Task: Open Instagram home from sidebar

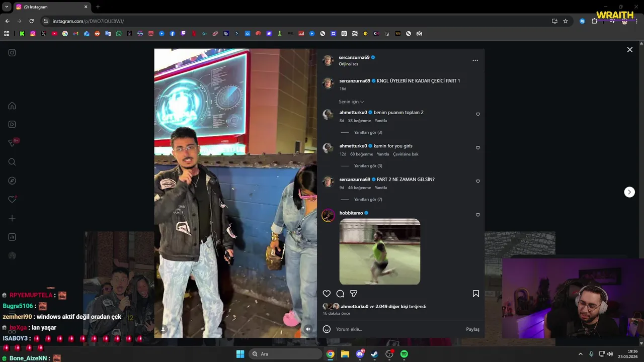Action: (x=12, y=106)
